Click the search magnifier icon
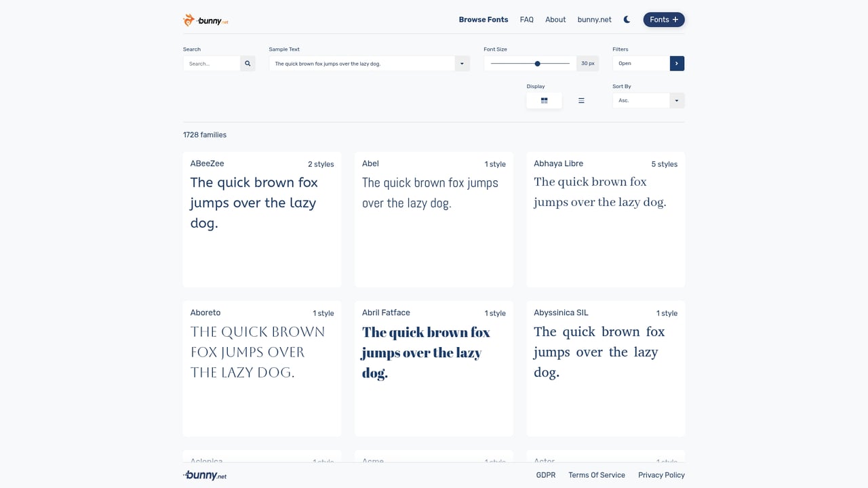 [x=247, y=63]
